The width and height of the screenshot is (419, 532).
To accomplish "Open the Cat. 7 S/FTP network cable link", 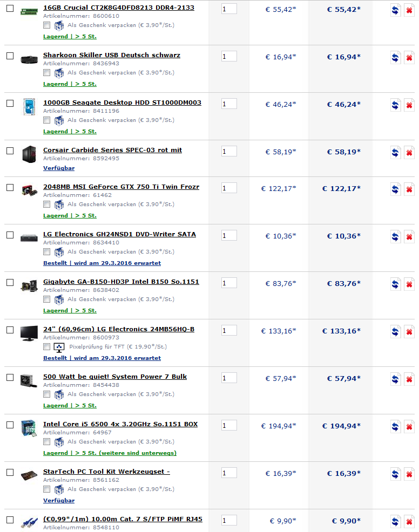I will 123,519.
